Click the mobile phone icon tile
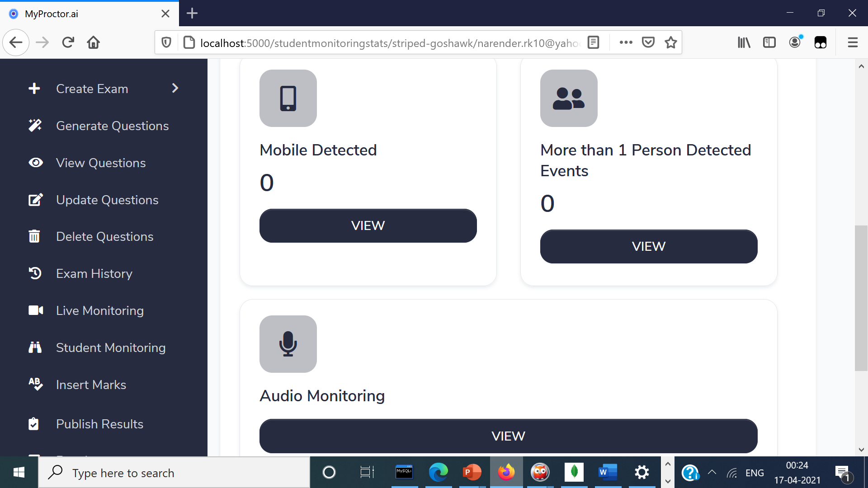The height and width of the screenshot is (488, 868). tap(288, 98)
